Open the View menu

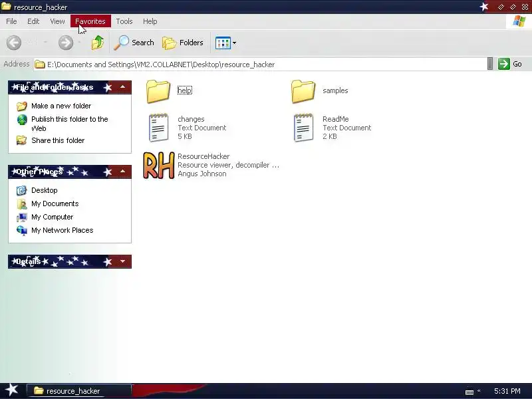point(57,21)
